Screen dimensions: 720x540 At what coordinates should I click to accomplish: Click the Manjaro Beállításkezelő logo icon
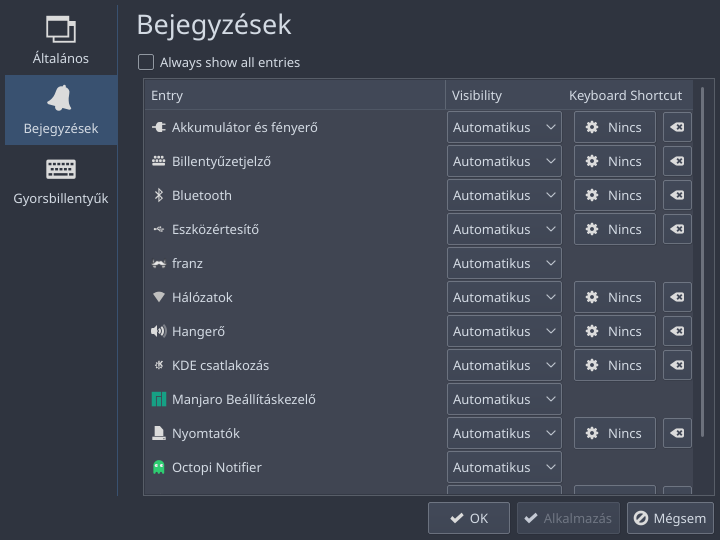(x=158, y=399)
